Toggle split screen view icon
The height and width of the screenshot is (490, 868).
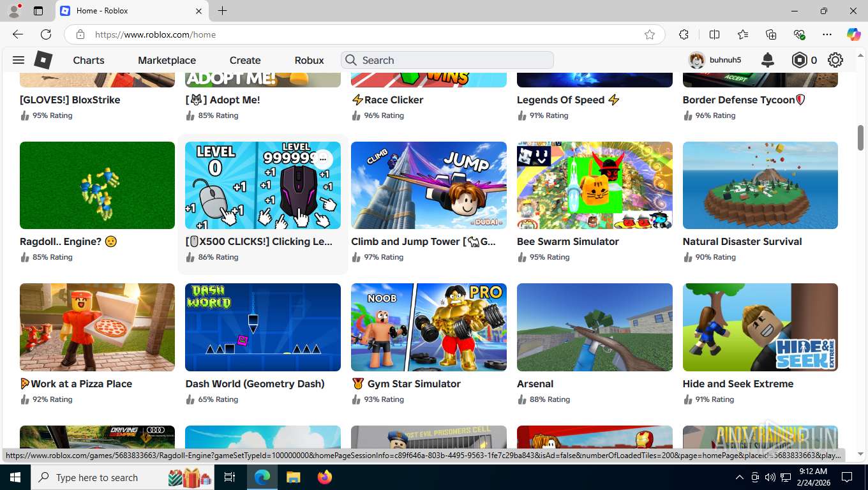point(714,34)
